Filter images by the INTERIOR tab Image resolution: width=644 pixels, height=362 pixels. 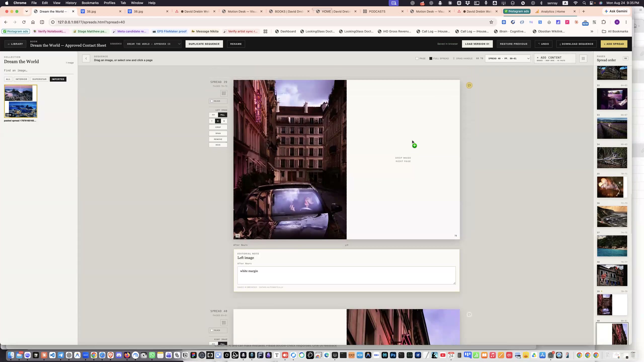(x=21, y=79)
